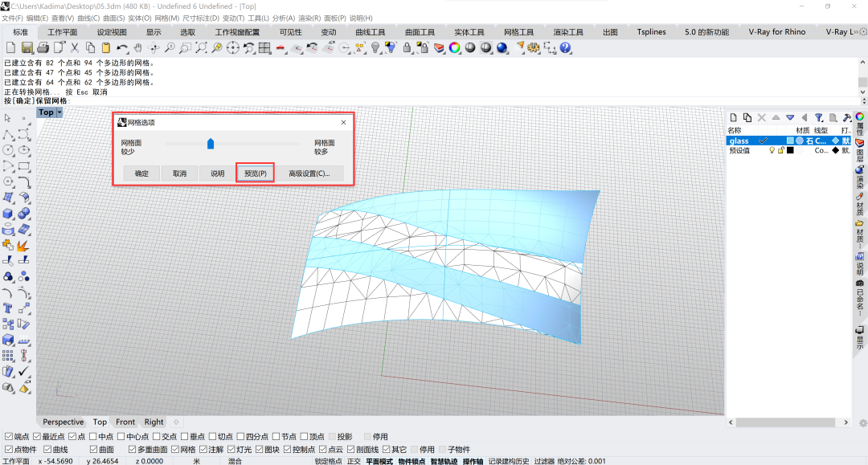
Task: Click the layer filter funnel icon
Action: click(x=819, y=117)
